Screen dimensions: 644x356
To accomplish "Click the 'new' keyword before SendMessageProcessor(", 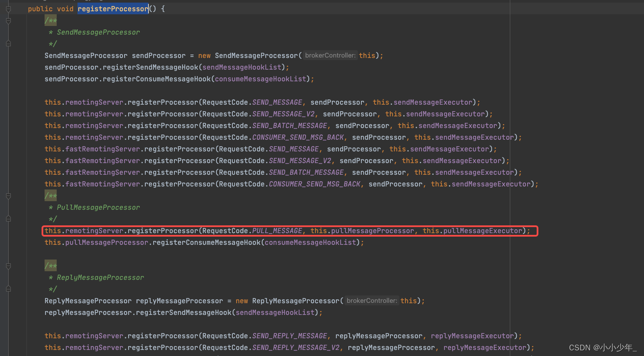I will click(204, 55).
